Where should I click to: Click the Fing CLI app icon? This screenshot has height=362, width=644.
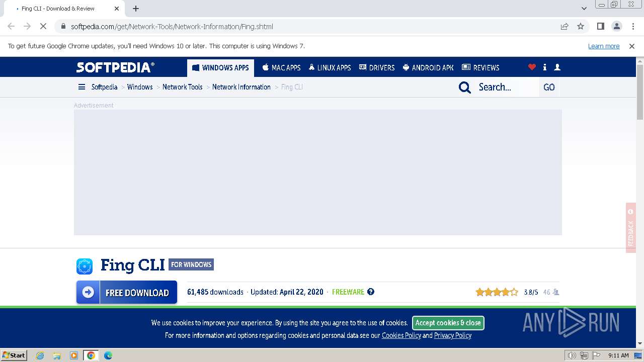click(x=85, y=266)
